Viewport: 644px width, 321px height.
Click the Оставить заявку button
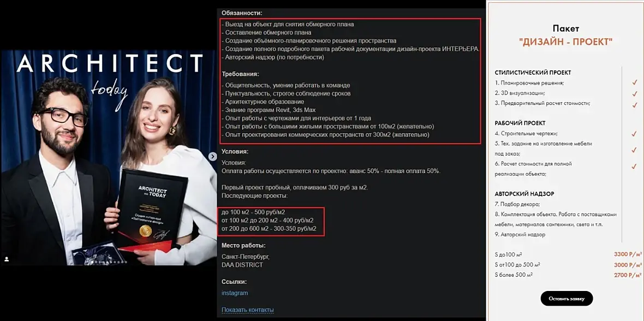point(567,299)
